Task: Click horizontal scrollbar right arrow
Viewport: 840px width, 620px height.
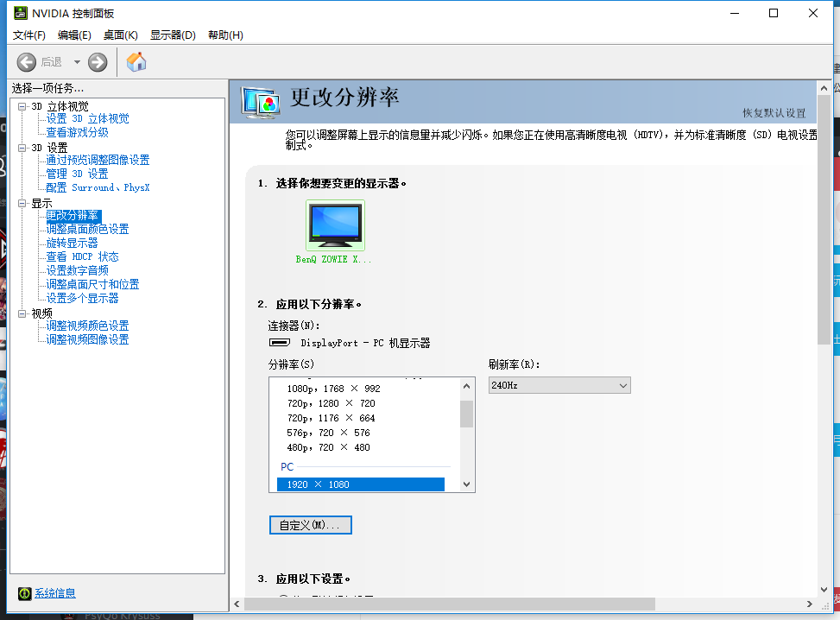Action: pos(810,604)
